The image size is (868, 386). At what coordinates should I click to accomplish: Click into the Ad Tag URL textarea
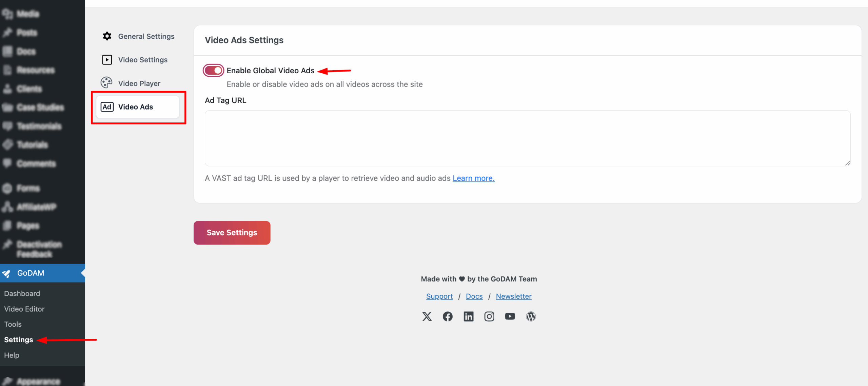[527, 138]
